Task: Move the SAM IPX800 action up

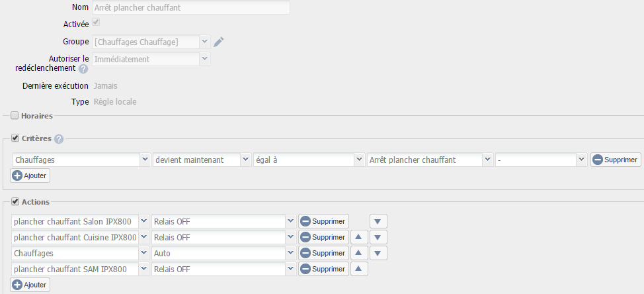Action: click(358, 269)
